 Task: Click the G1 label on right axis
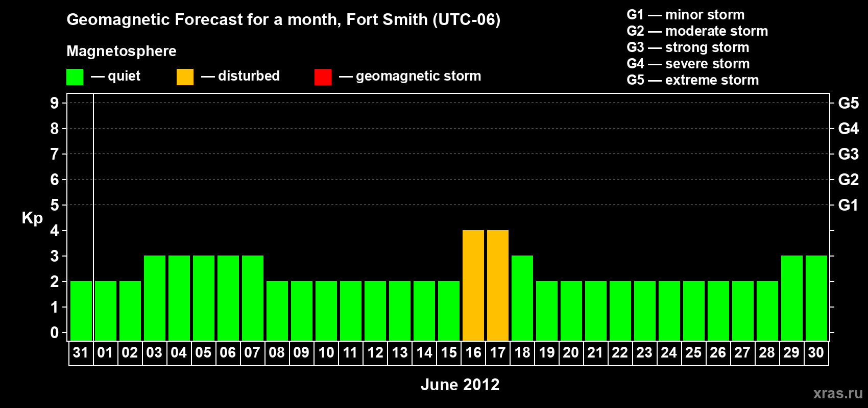tap(848, 205)
